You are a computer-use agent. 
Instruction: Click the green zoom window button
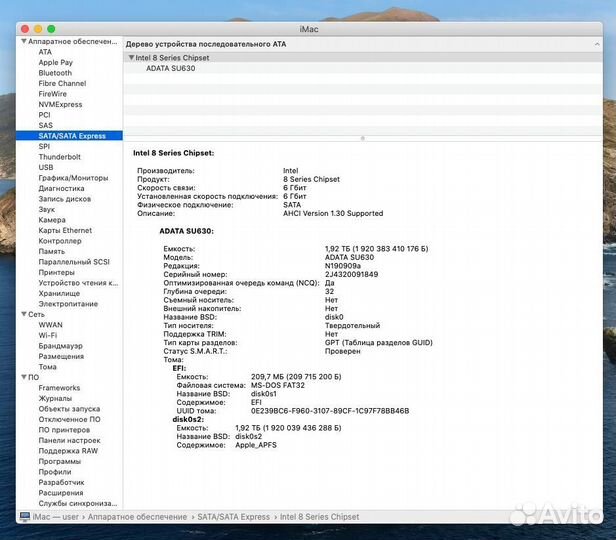(51, 29)
